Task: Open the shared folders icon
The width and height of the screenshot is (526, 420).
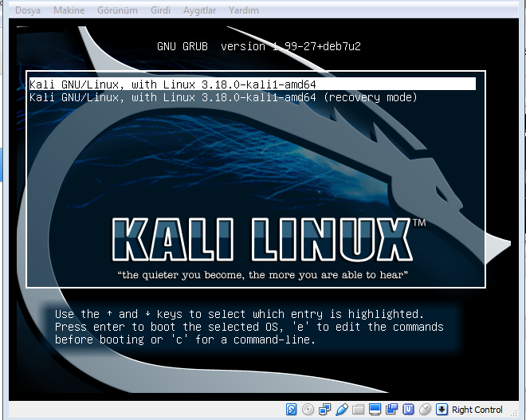Action: 359,410
